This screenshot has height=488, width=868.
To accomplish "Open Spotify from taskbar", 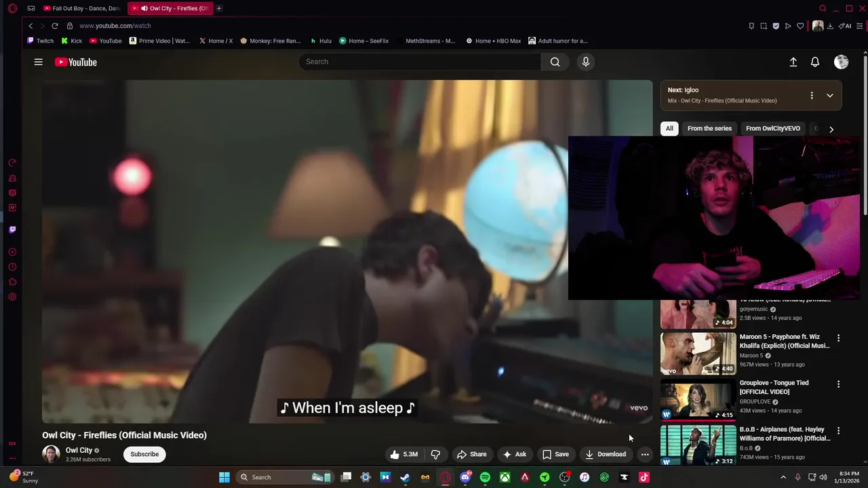I will coord(485,477).
